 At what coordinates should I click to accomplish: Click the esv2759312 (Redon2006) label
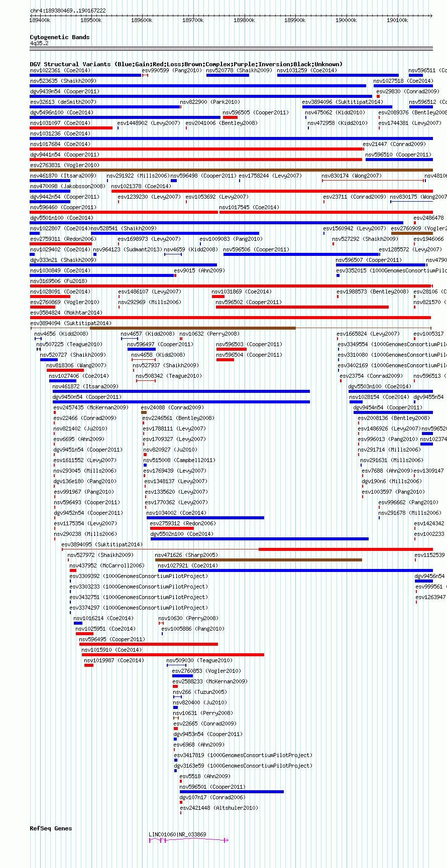[183, 523]
